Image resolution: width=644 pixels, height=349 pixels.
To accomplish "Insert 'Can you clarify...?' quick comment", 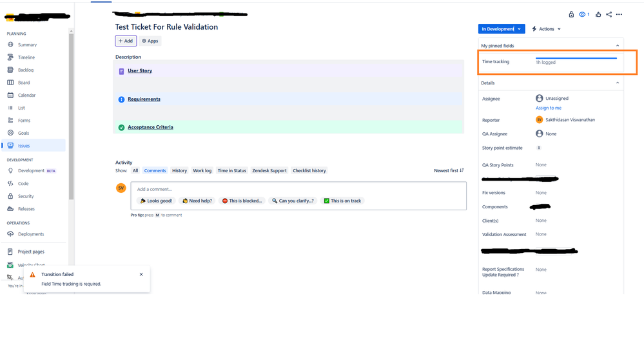I will (293, 201).
